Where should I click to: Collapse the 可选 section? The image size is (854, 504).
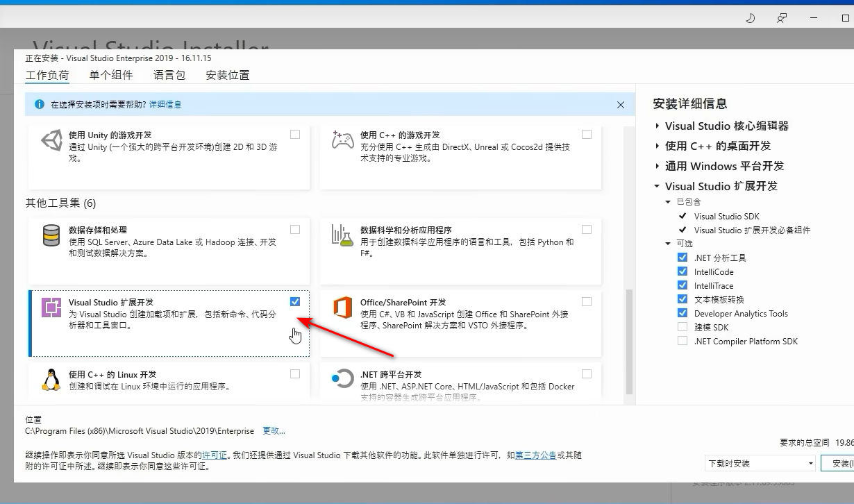coord(668,244)
